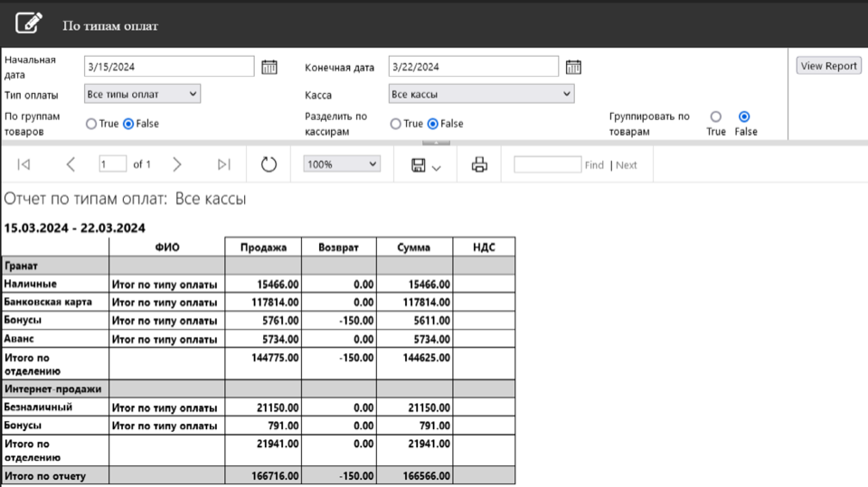Go to next report page
Screen dimensions: 868x487
(x=177, y=164)
